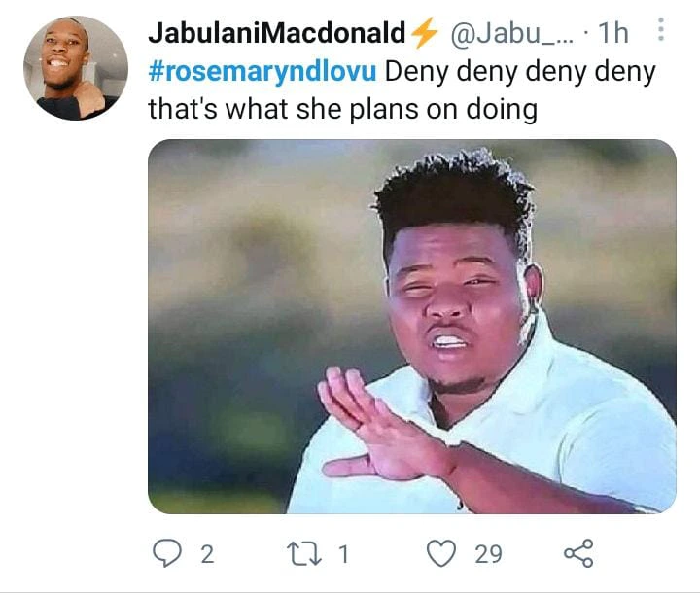Screen dimensions: 700x595
Task: Like the tweet with the heart icon
Action: tap(441, 553)
